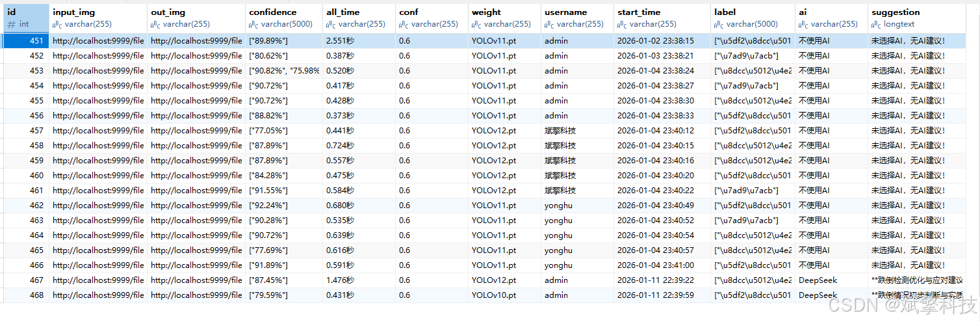Screen dimensions: 980x322
Task: Click the confidence value ["91.89%"]
Action: [268, 265]
